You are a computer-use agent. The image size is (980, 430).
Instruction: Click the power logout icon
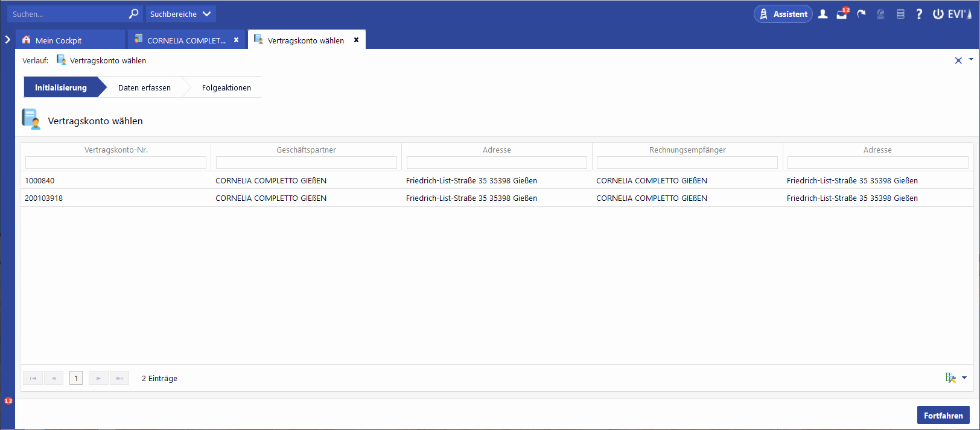[x=938, y=14]
